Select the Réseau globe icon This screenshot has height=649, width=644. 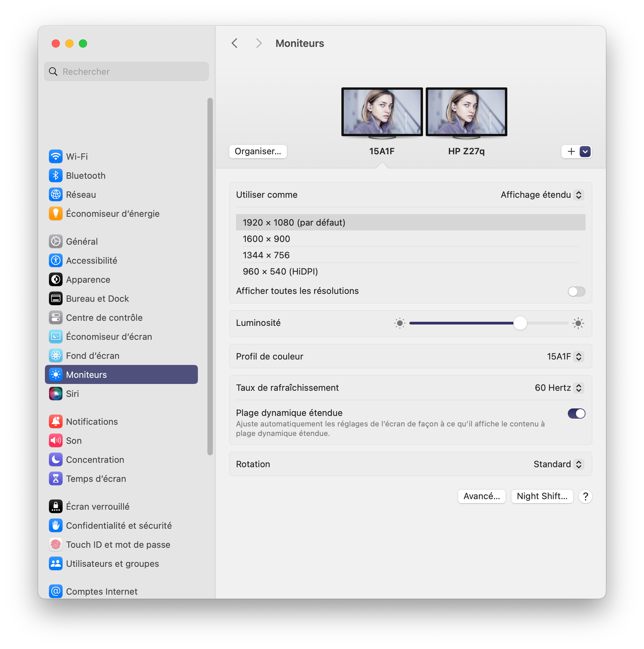(56, 195)
